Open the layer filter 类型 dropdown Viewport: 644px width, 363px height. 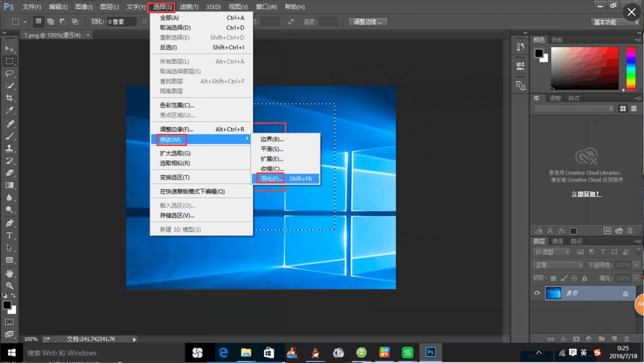552,252
